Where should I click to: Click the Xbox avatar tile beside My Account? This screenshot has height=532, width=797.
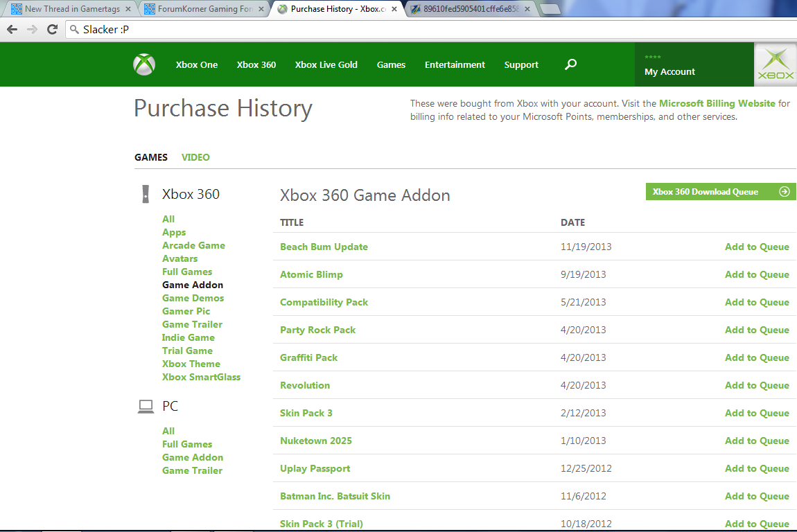pyautogui.click(x=775, y=64)
